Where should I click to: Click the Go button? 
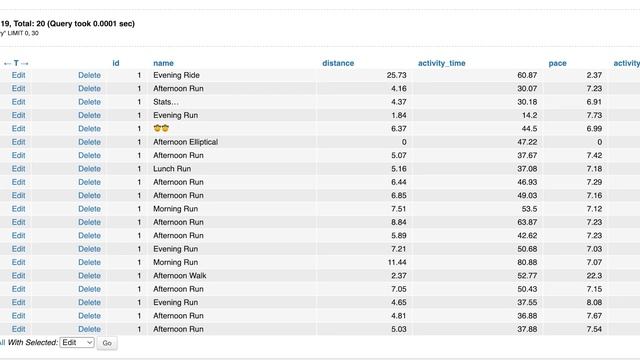[x=107, y=343]
